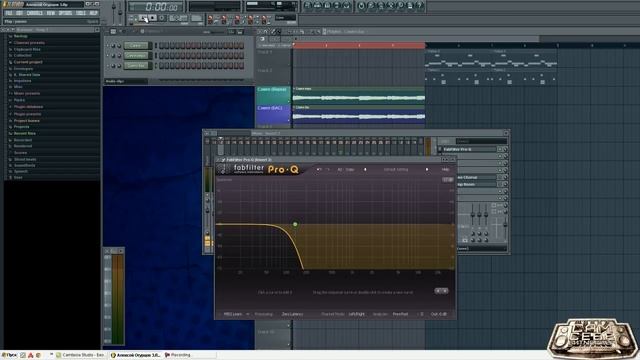This screenshot has height=360, width=640.
Task: Open the EDIT menu
Action: coord(19,13)
